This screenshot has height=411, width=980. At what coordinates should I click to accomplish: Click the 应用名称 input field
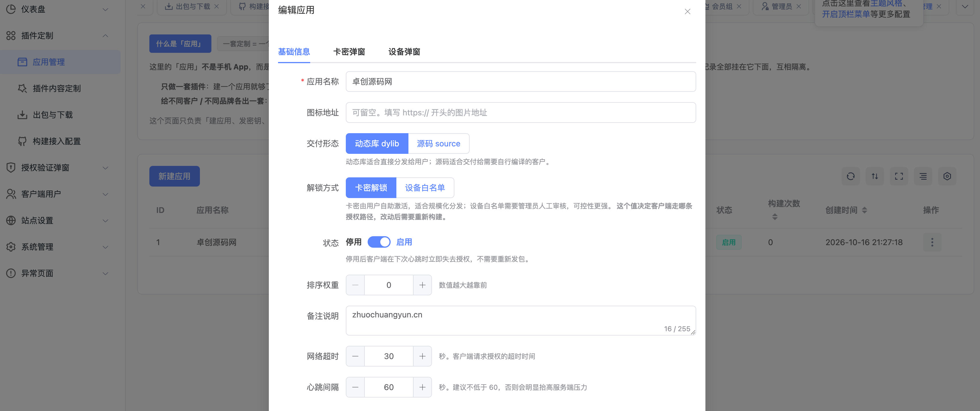[520, 81]
